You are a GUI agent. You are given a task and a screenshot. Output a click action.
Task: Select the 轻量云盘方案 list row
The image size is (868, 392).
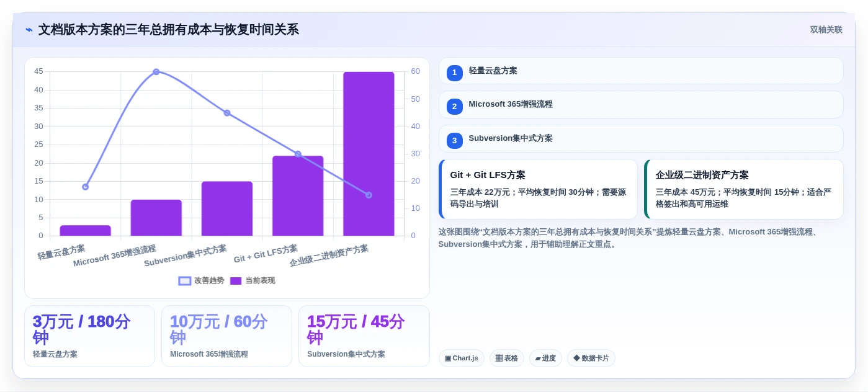click(641, 71)
